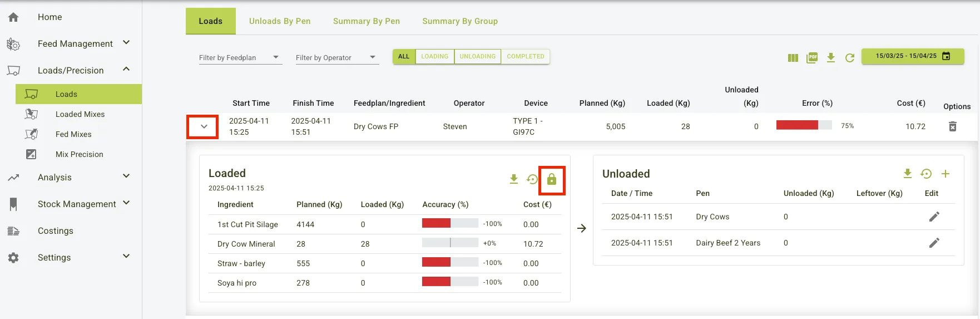Export loads table as PDF

pos(812,58)
